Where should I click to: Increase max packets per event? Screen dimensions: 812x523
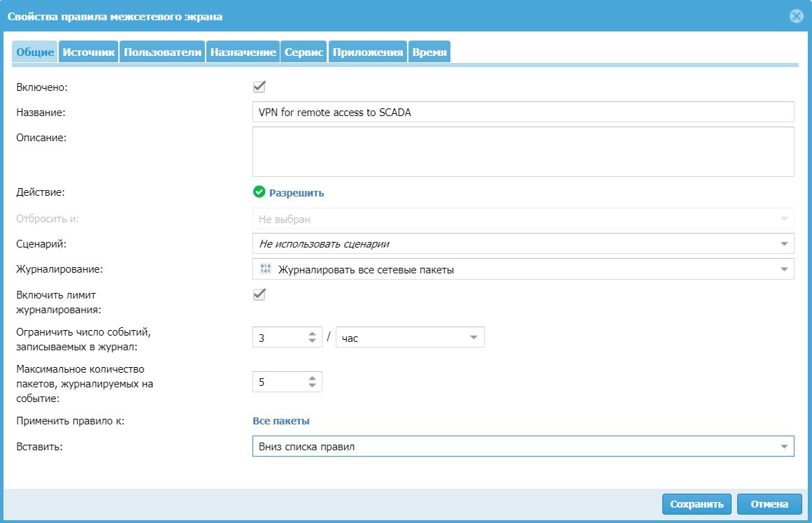[x=312, y=378]
